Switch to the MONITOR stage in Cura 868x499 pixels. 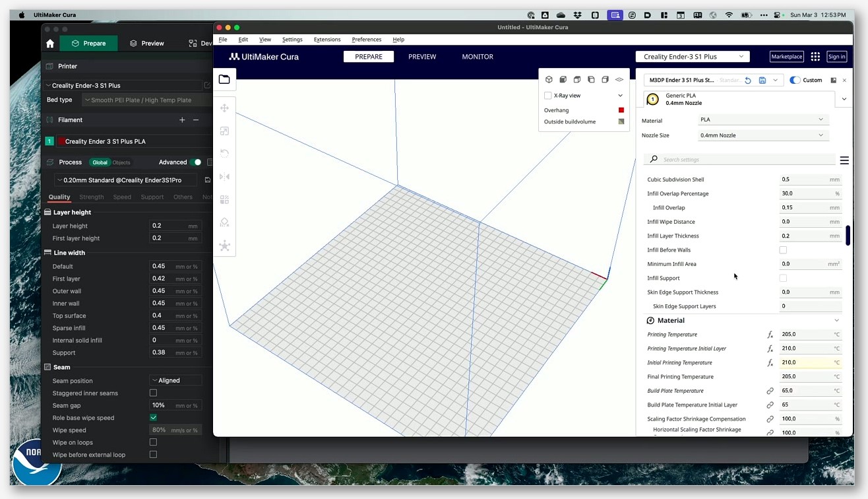(x=478, y=57)
